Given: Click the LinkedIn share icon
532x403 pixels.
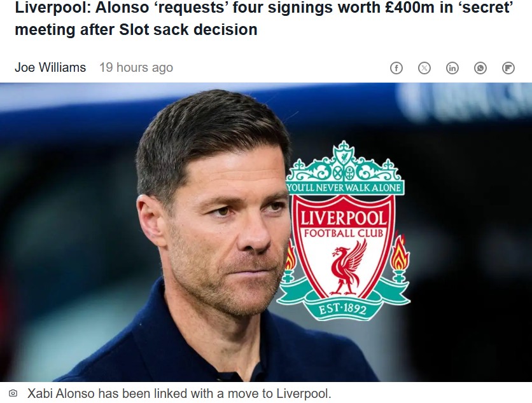Looking at the screenshot, I should [452, 68].
